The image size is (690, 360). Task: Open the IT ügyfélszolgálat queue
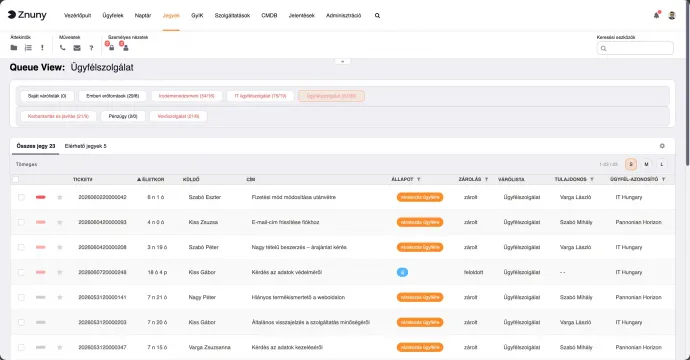click(x=261, y=96)
